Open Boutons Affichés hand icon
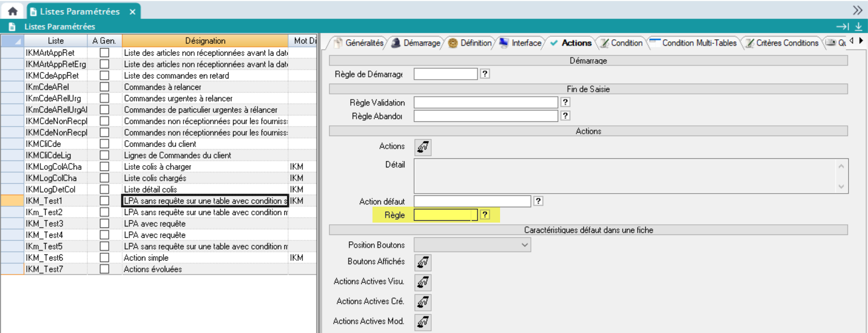This screenshot has width=868, height=333. coord(423,262)
